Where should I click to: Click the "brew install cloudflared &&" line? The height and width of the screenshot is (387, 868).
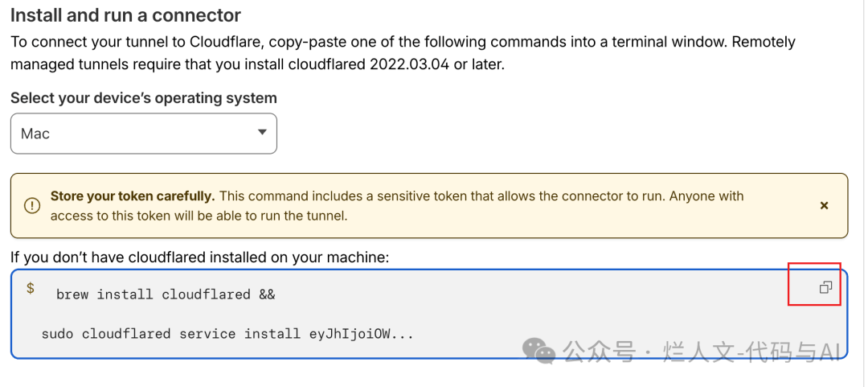166,294
